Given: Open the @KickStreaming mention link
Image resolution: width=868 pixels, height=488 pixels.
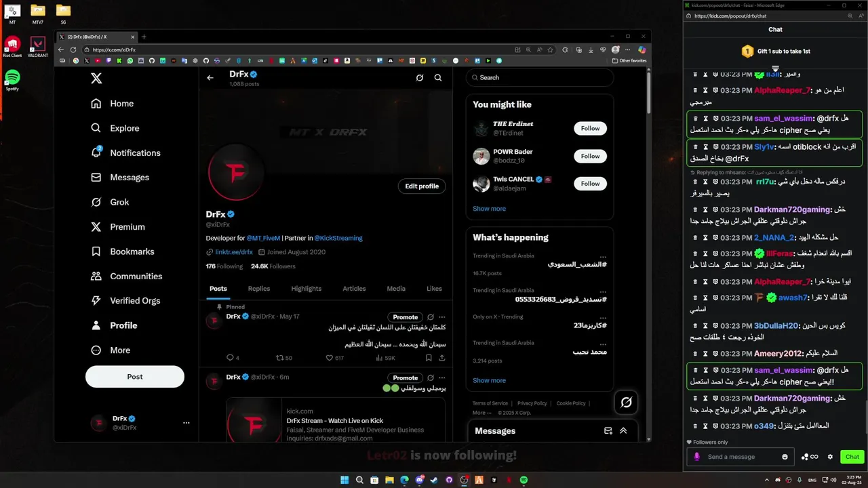Looking at the screenshot, I should pos(338,239).
